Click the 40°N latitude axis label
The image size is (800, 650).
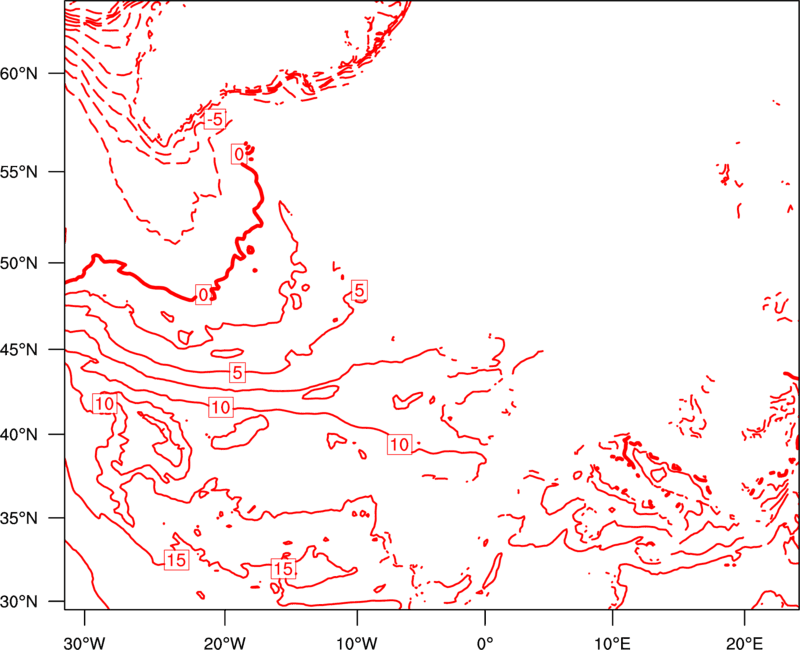point(19,434)
